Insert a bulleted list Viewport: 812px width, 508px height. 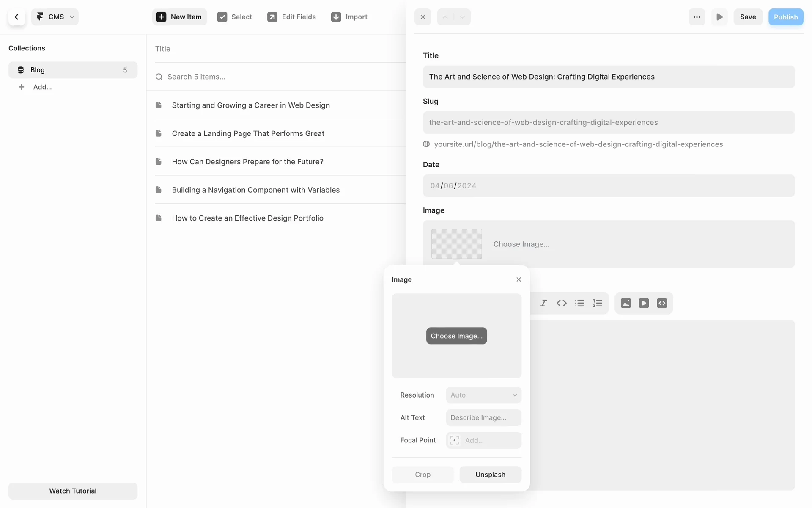pyautogui.click(x=579, y=303)
